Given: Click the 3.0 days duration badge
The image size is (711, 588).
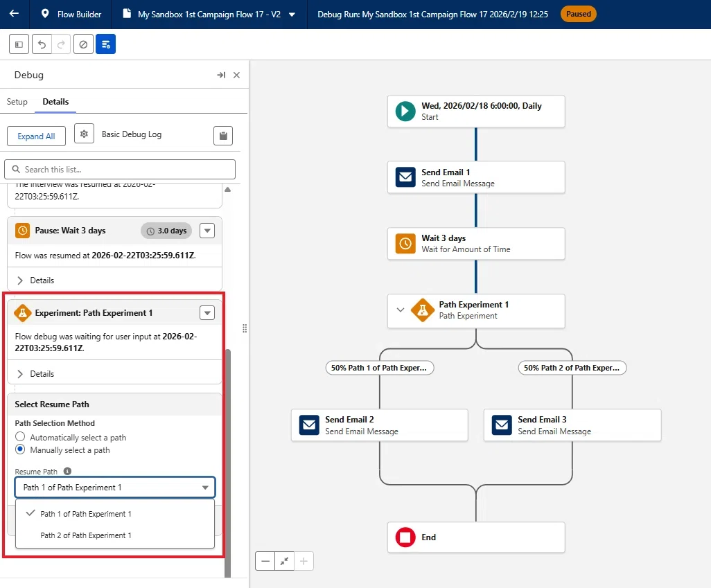Looking at the screenshot, I should click(x=166, y=231).
